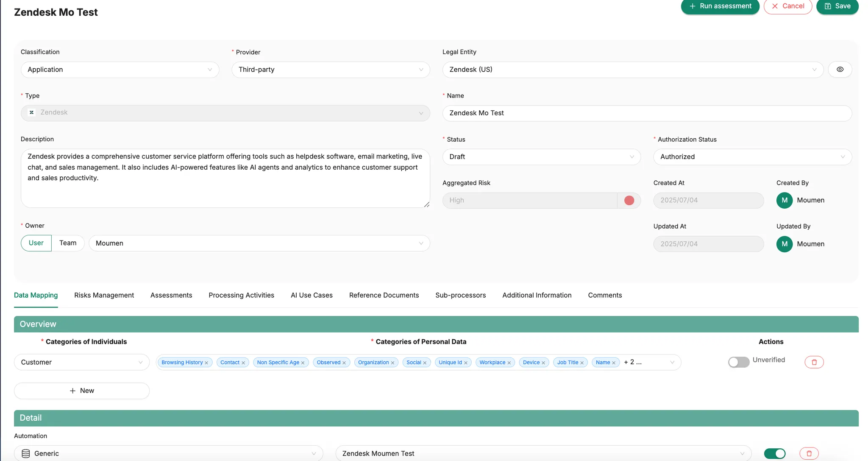Select Team as owner type
The height and width of the screenshot is (461, 868).
pyautogui.click(x=68, y=243)
